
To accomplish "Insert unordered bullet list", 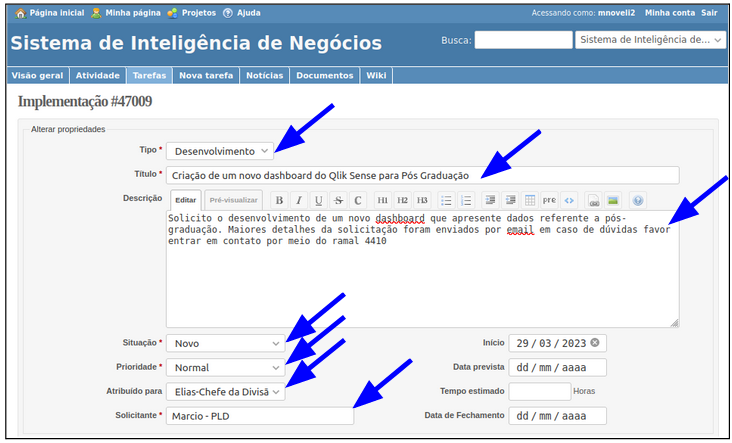I will 446,200.
